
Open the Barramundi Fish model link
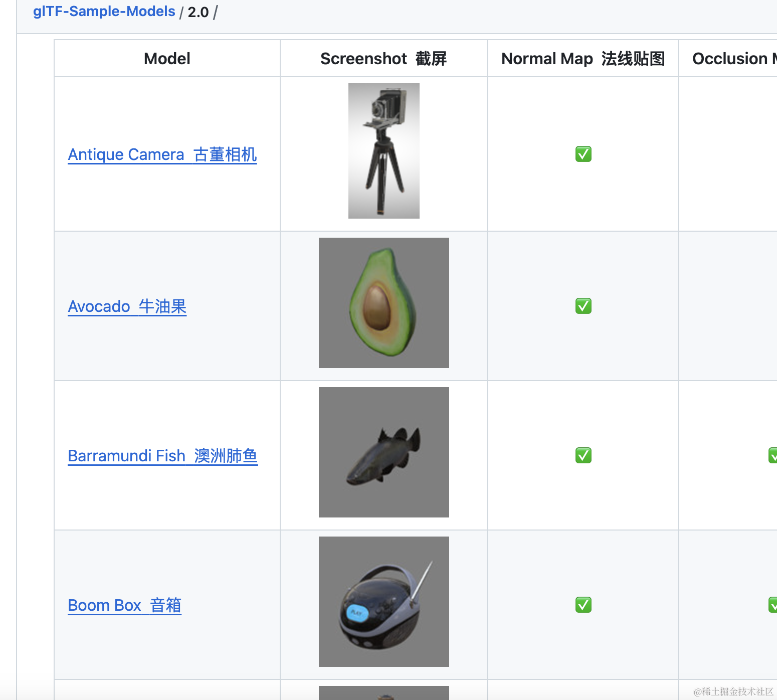(163, 456)
